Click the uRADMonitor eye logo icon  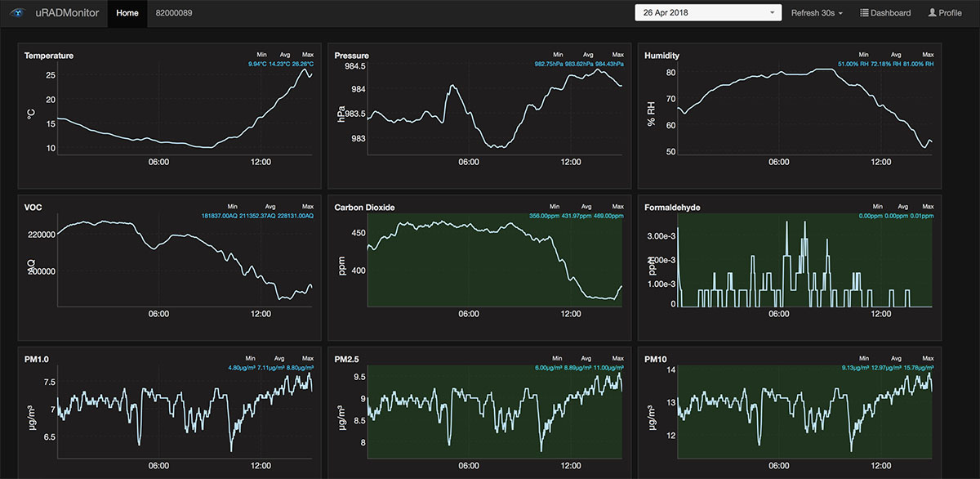click(17, 13)
